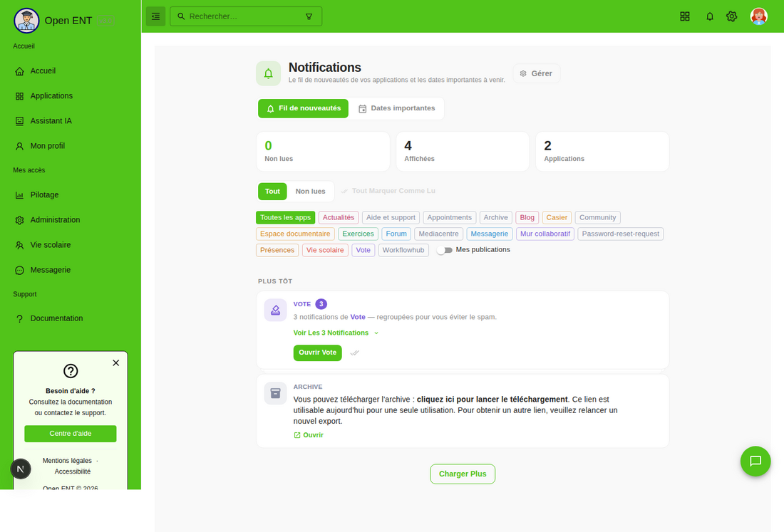
Task: Click Ouvrir Vote button
Action: pos(317,353)
